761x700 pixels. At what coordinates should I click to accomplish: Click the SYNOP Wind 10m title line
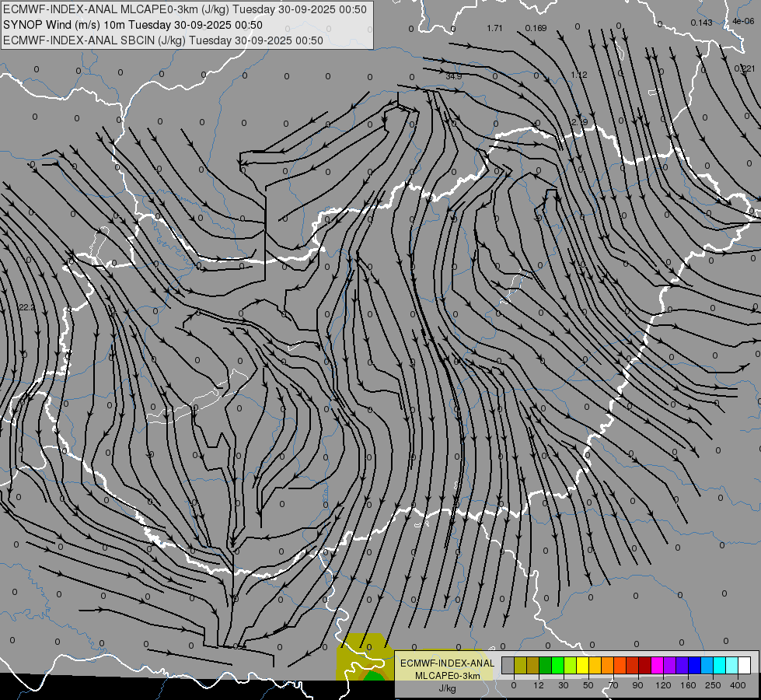[132, 25]
